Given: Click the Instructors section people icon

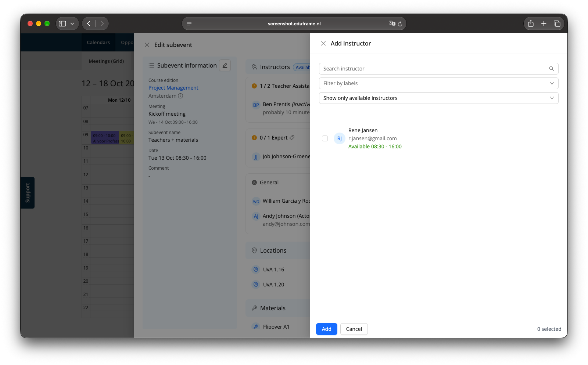Looking at the screenshot, I should (254, 67).
